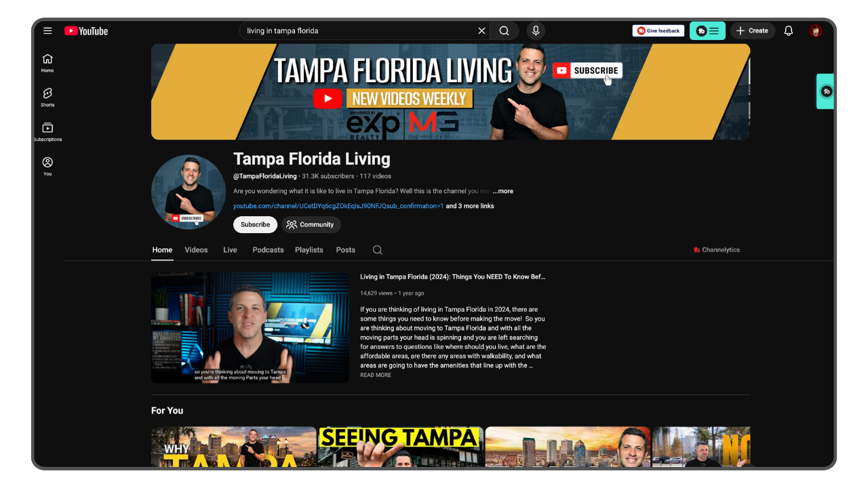Switch to the Videos tab
The image size is (868, 488).
[x=196, y=249]
